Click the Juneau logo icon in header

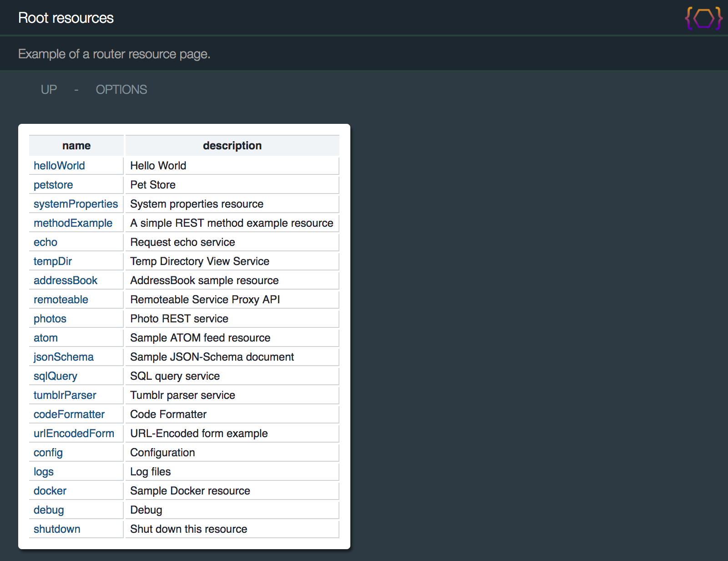(x=703, y=18)
